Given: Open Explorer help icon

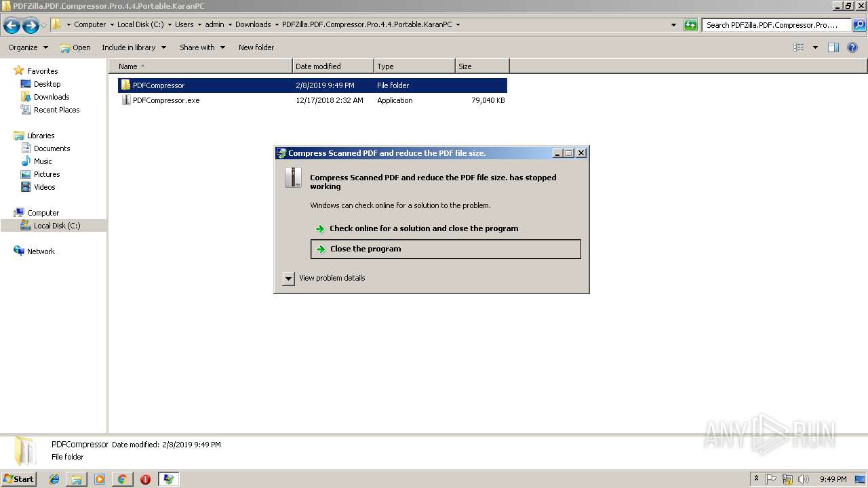Looking at the screenshot, I should pos(853,47).
